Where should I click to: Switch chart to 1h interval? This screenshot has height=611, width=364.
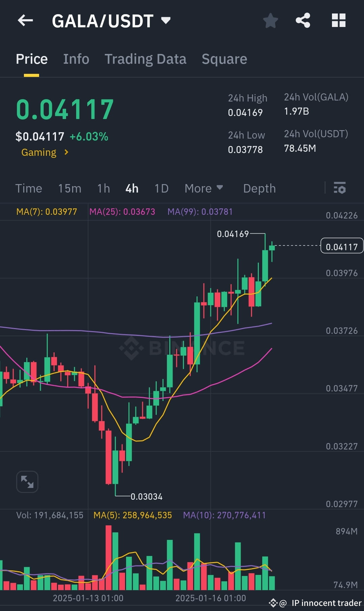click(x=103, y=188)
